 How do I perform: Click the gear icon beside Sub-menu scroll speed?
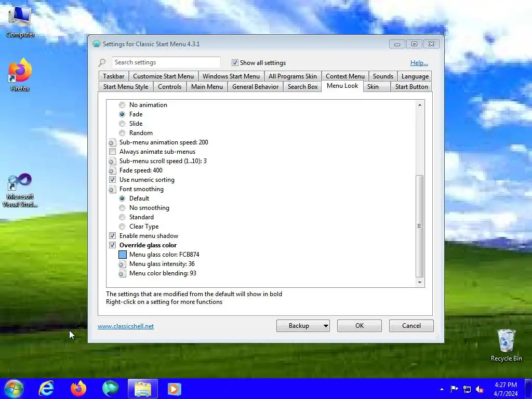(x=112, y=161)
